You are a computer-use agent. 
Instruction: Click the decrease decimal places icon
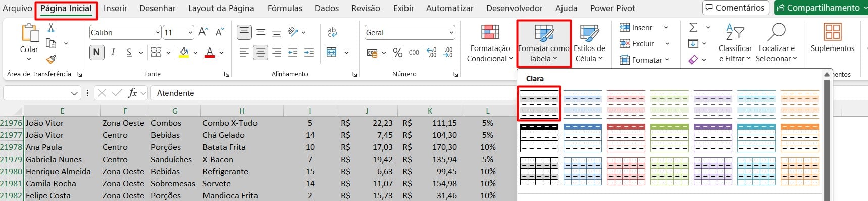(448, 52)
